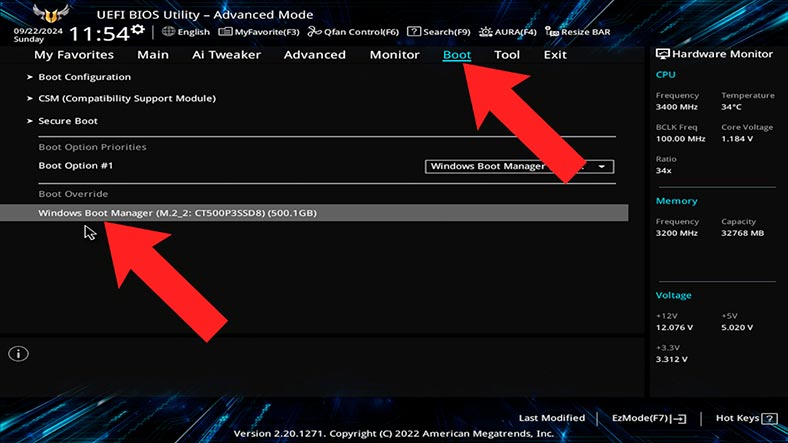Switch to EzMode(F7)

pos(649,418)
